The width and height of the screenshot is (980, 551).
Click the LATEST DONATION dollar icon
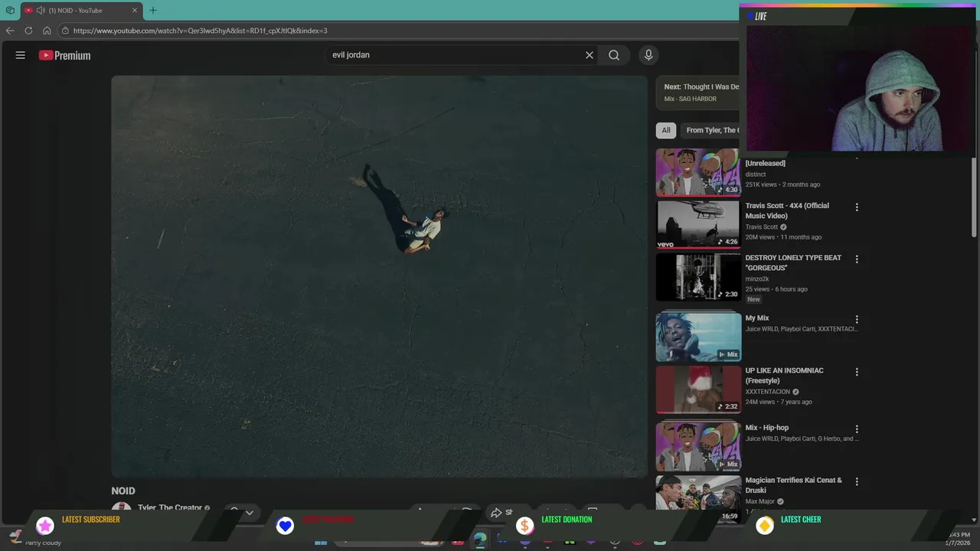524,525
